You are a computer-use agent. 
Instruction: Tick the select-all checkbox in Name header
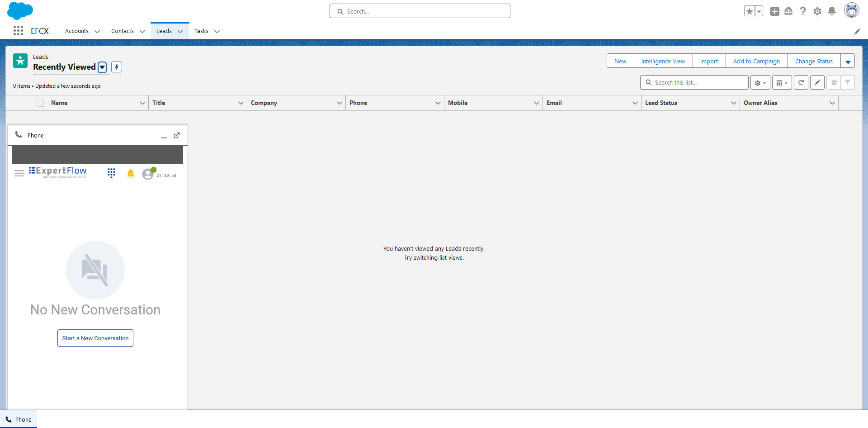point(40,103)
